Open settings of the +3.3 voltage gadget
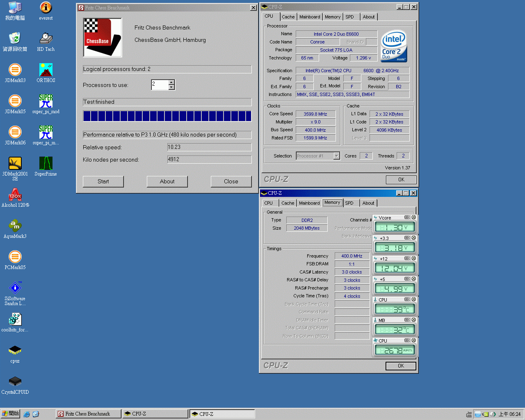The height and width of the screenshot is (420, 525). point(407,238)
